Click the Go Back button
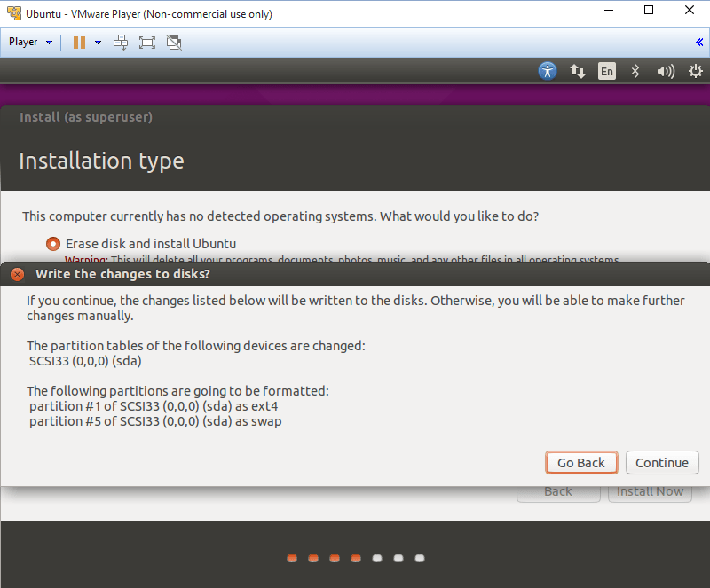 coord(581,462)
